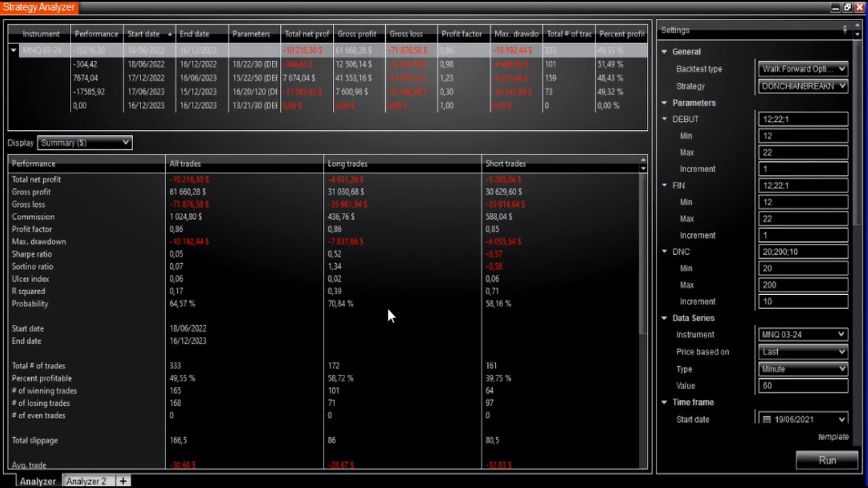Click the DNC Min input field

click(803, 268)
